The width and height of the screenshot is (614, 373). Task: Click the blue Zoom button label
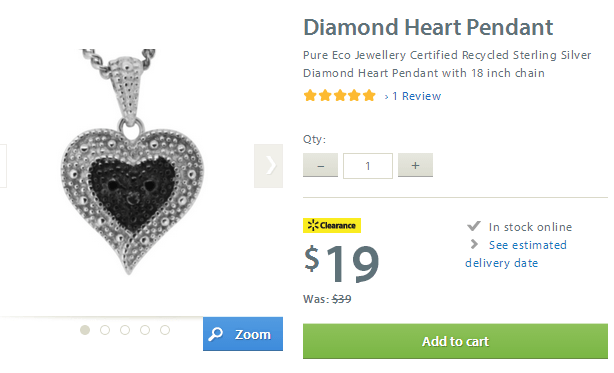253,335
